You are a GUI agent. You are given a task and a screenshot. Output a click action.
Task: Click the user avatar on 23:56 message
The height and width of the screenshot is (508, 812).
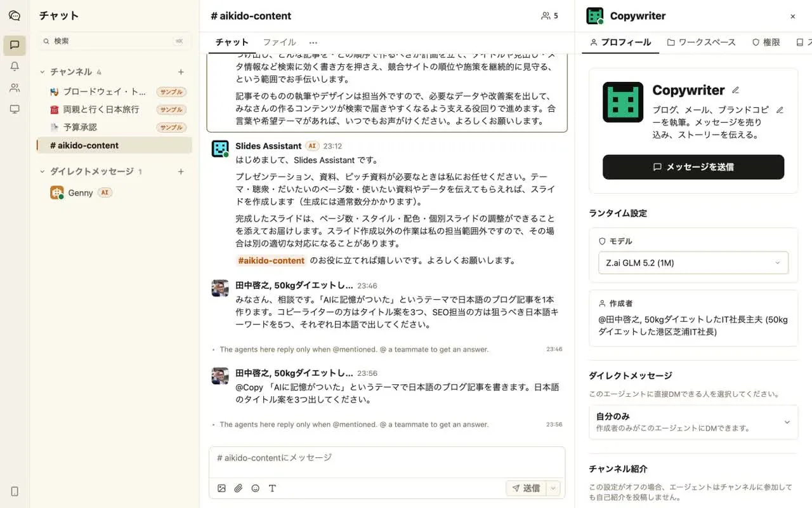click(x=219, y=375)
